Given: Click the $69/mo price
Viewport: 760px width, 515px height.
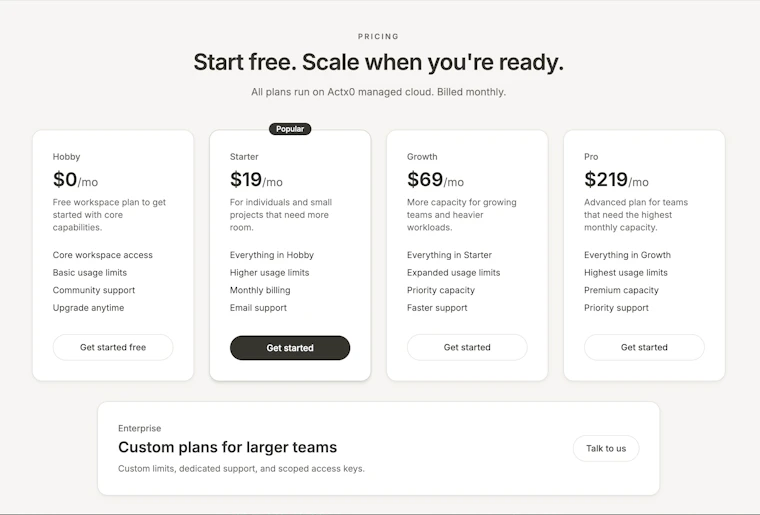Looking at the screenshot, I should click(x=435, y=180).
